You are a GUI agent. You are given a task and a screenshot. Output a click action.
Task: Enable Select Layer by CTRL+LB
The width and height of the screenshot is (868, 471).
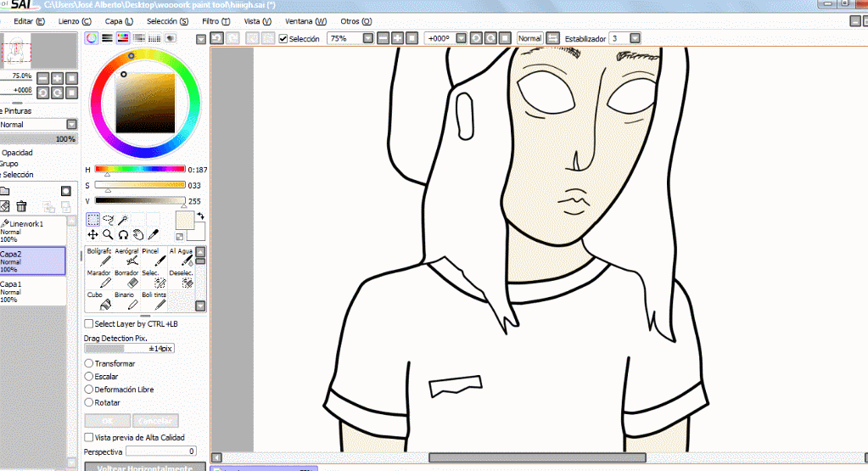click(88, 324)
